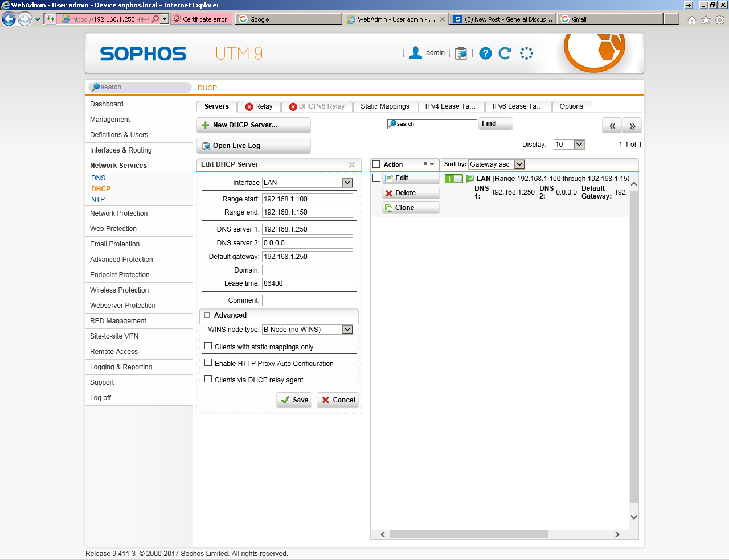Clone the LAN DHCP server
Image resolution: width=729 pixels, height=560 pixels.
[x=411, y=208]
